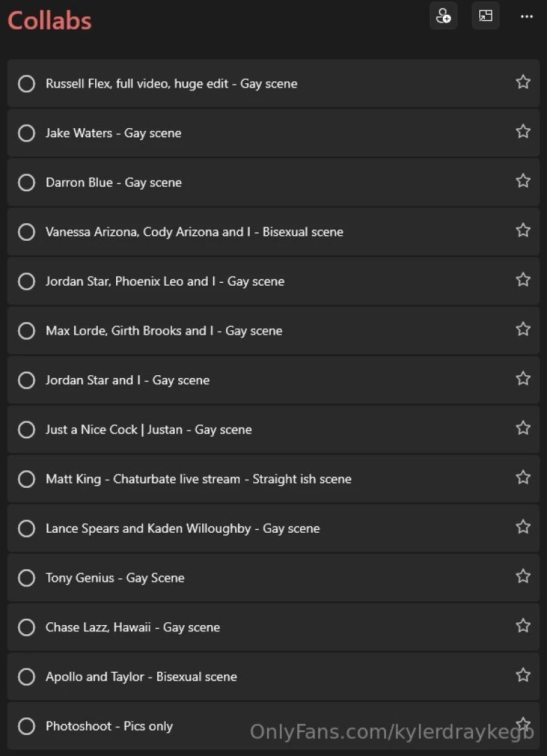Mark Tony Genius task as important
The image size is (547, 756).
point(523,577)
